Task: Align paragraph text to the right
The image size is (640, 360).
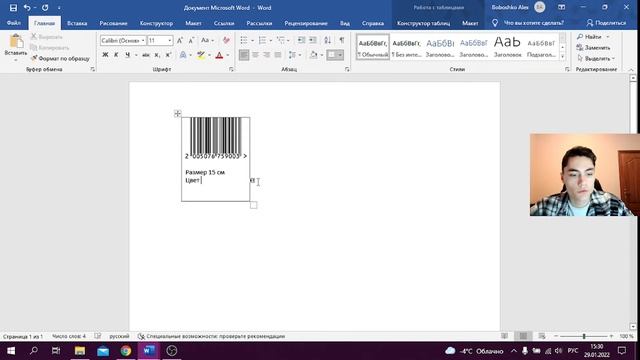Action: click(267, 55)
